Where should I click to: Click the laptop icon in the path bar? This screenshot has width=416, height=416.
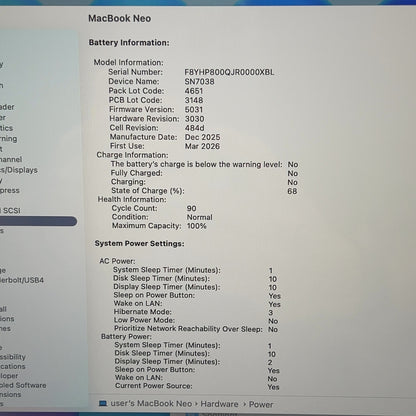[103, 404]
